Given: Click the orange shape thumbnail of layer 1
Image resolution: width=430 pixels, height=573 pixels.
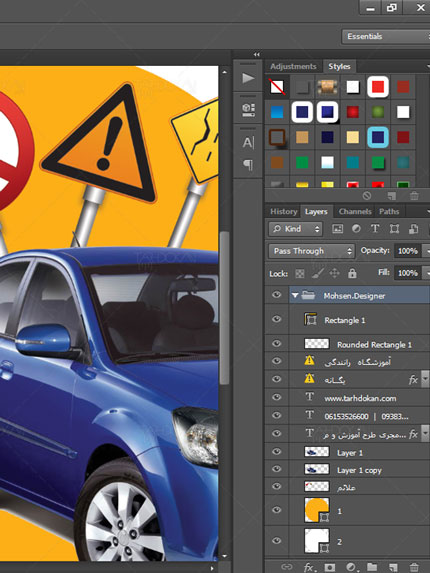Looking at the screenshot, I should (316, 510).
